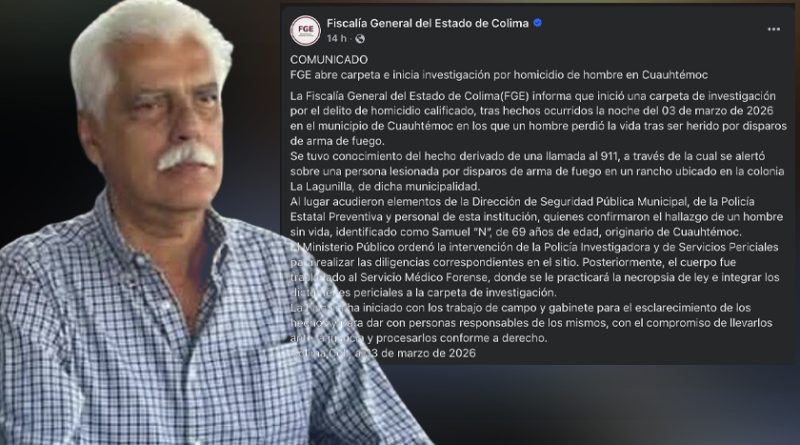This screenshot has width=800, height=445.
Task: Click paragraph starting "La Fiscalía General del Estado"
Action: click(538, 118)
